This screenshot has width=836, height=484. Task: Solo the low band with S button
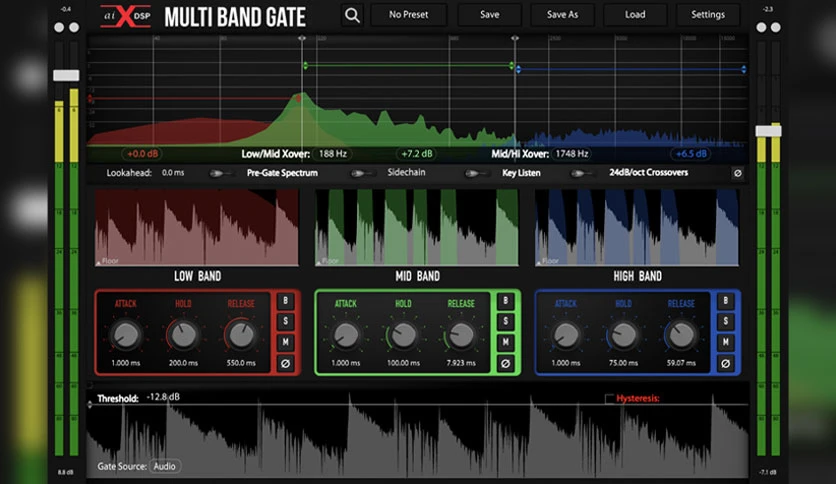(x=285, y=321)
